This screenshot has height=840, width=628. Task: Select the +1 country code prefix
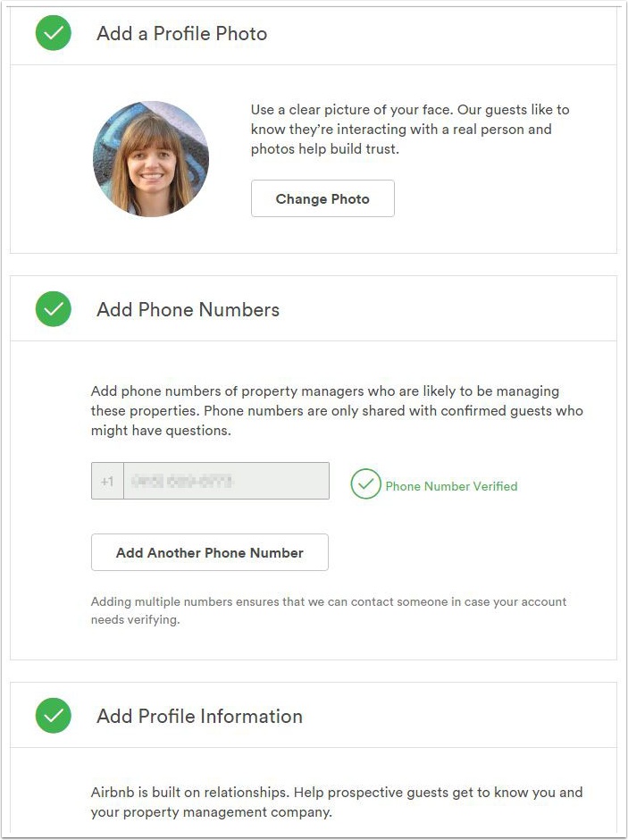tap(107, 481)
